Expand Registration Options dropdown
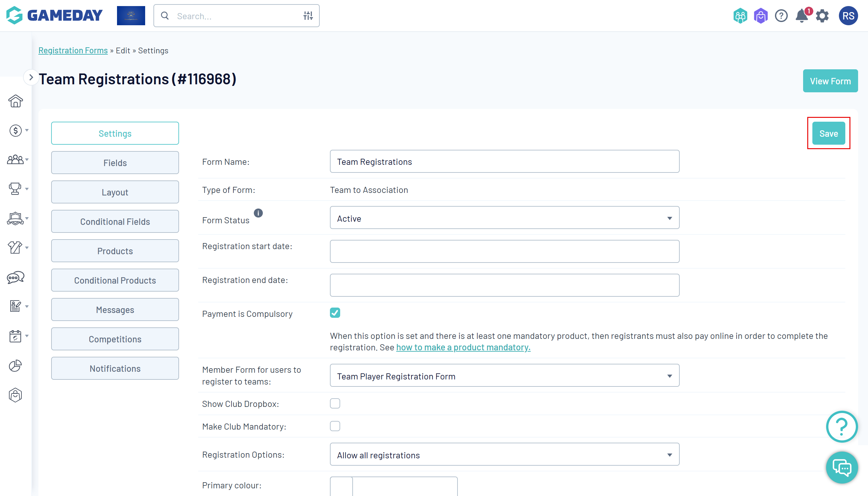This screenshot has width=868, height=496. (504, 454)
